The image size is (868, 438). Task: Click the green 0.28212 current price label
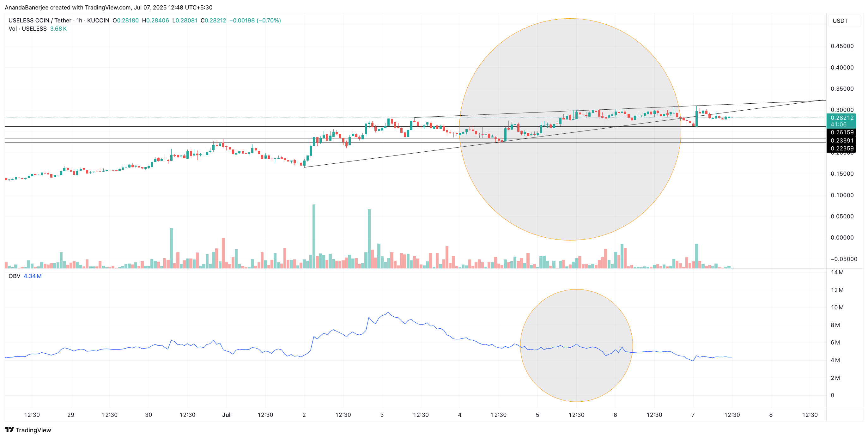tap(842, 118)
